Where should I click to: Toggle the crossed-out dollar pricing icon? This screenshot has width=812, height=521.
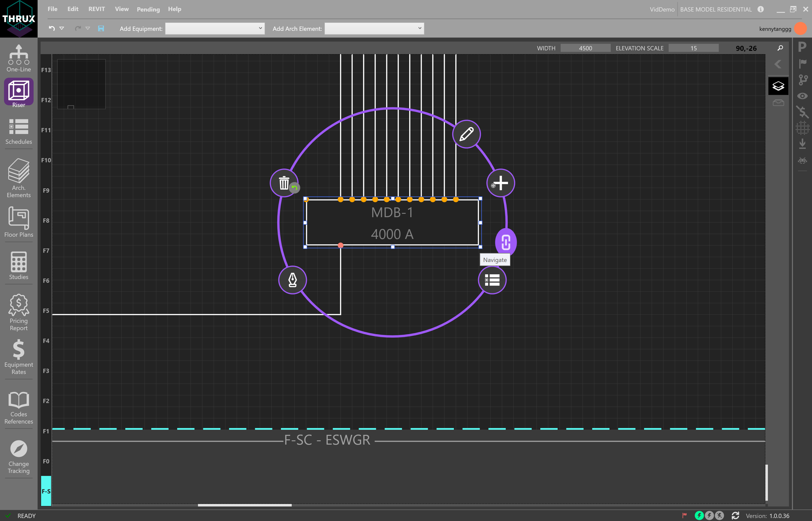(802, 112)
